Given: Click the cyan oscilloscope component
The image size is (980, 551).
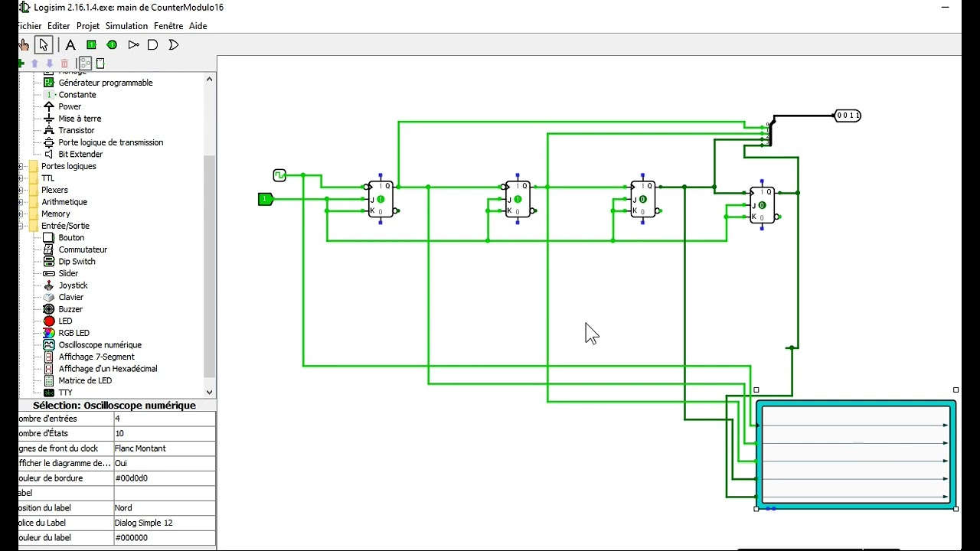Looking at the screenshot, I should pyautogui.click(x=856, y=454).
